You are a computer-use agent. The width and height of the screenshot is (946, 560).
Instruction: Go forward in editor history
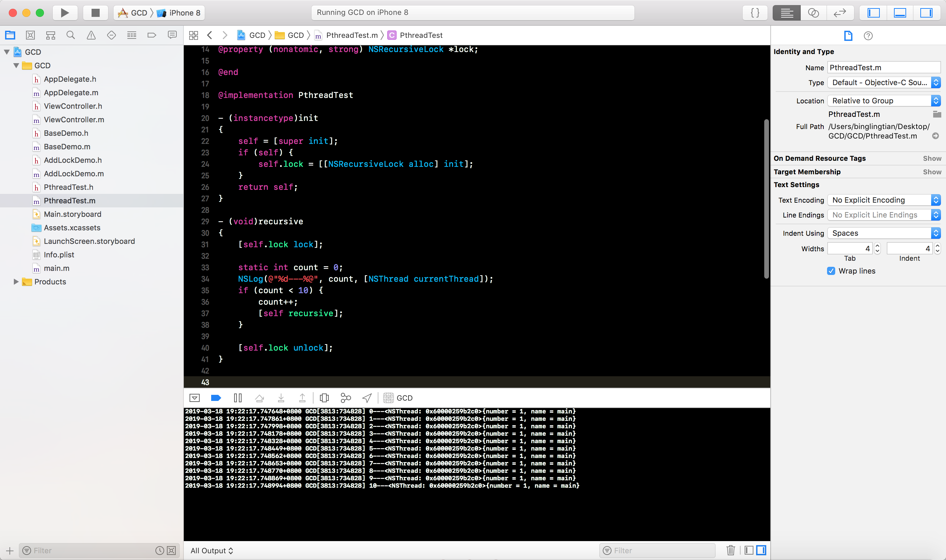tap(225, 35)
